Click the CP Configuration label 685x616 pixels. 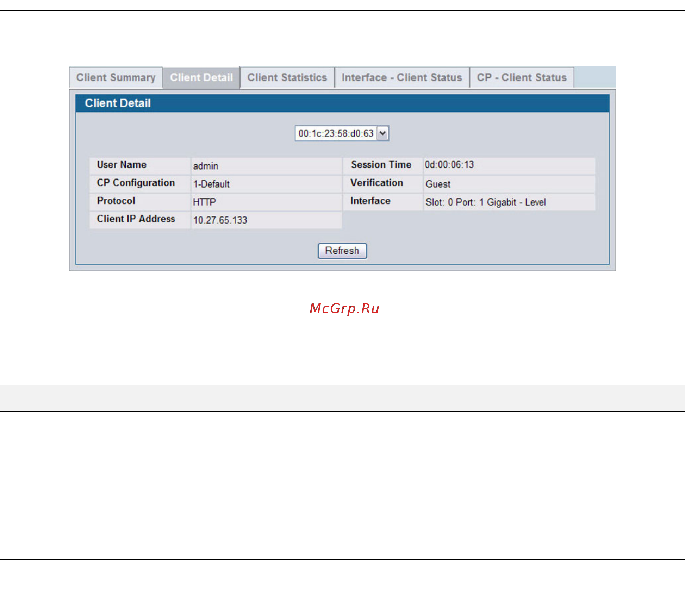[136, 183]
